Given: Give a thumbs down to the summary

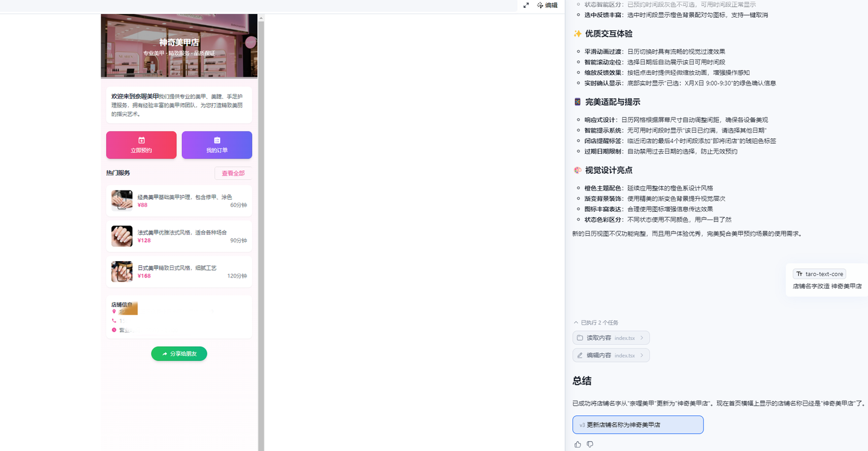Looking at the screenshot, I should pyautogui.click(x=590, y=444).
